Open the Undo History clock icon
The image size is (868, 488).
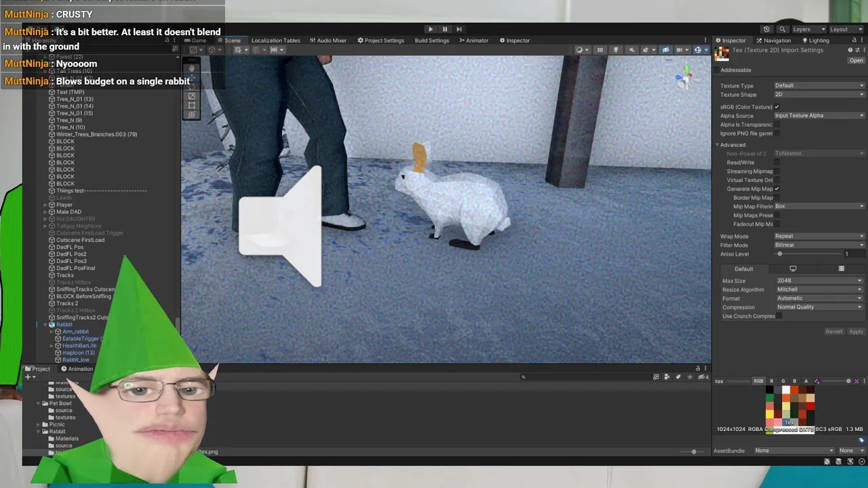[766, 29]
